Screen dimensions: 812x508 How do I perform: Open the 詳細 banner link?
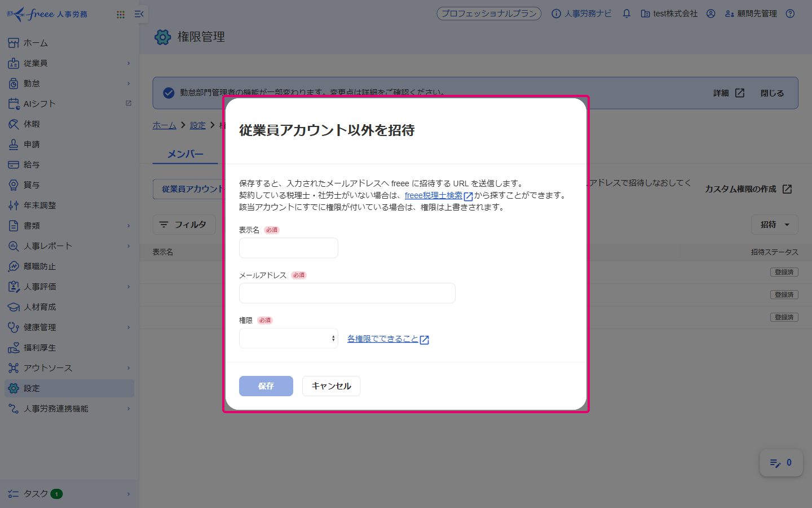pyautogui.click(x=729, y=93)
